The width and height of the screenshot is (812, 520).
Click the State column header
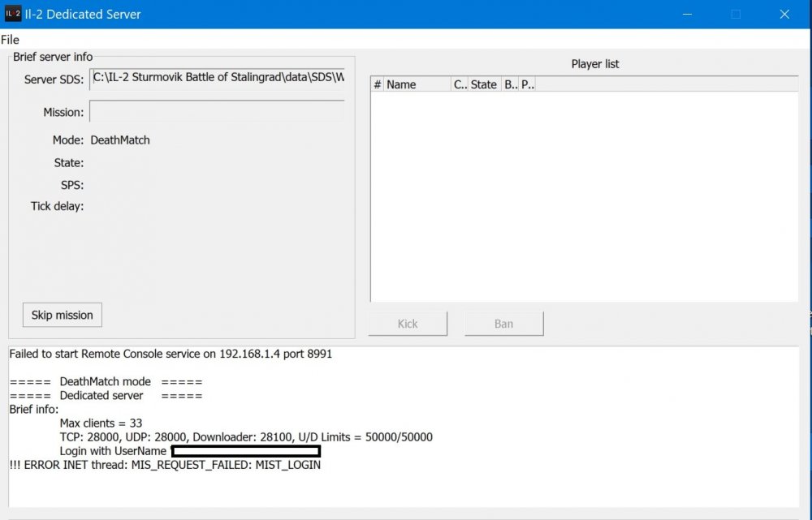click(x=483, y=84)
